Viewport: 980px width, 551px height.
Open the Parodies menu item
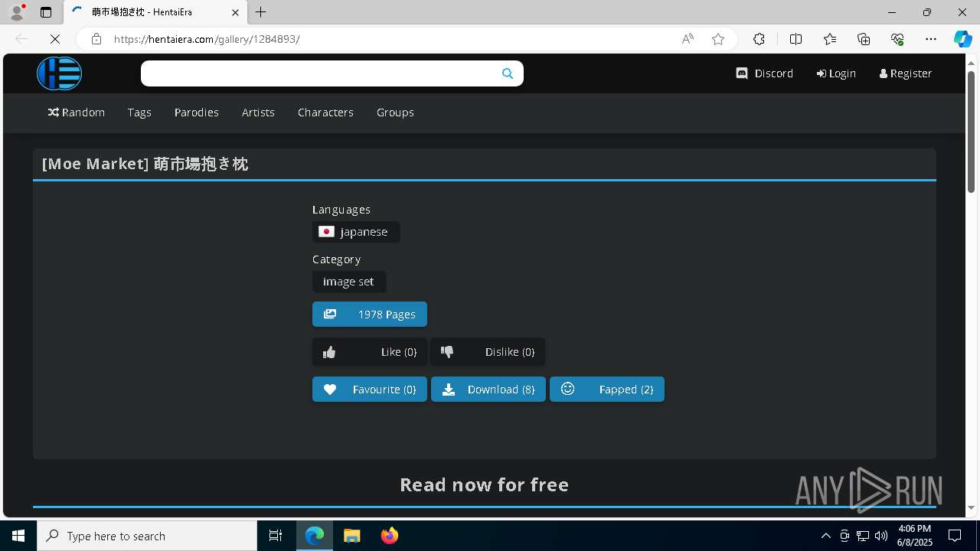point(197,112)
